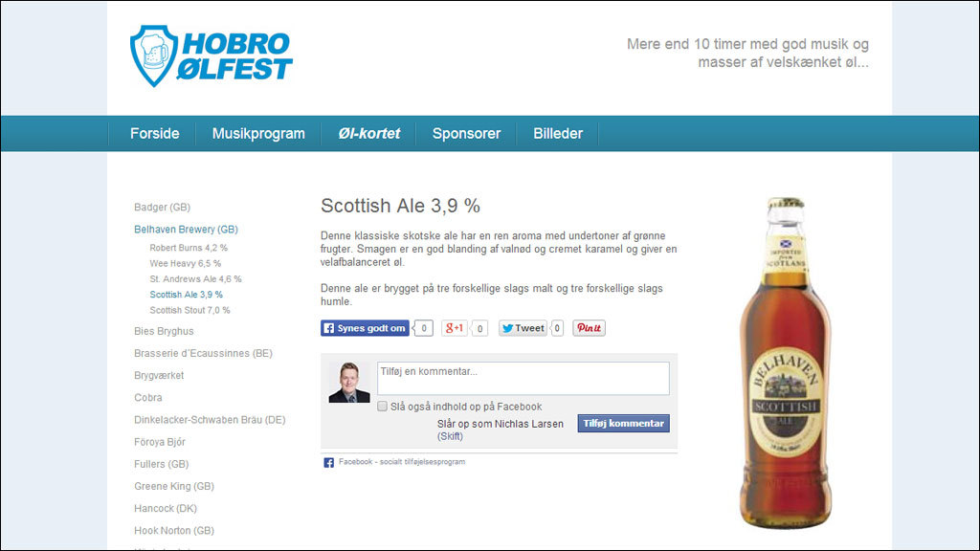The image size is (980, 551).
Task: Enable 'Slå også indhold op på Facebook' checkbox
Action: 382,406
